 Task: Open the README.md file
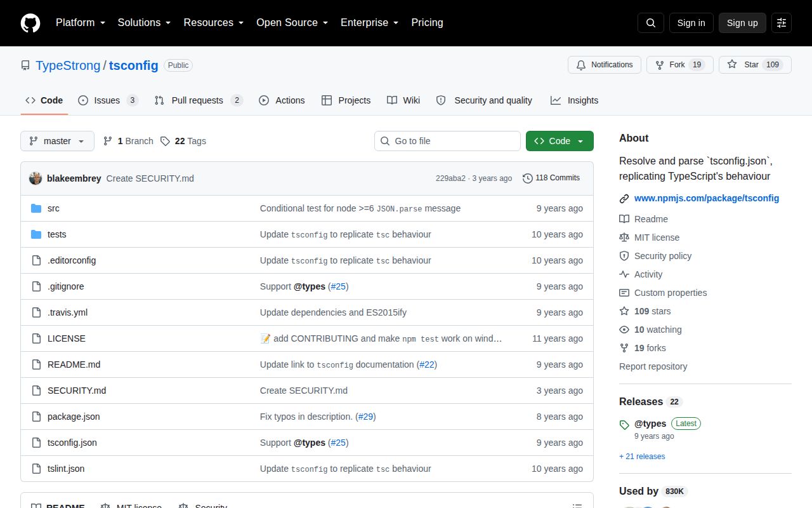pos(74,364)
